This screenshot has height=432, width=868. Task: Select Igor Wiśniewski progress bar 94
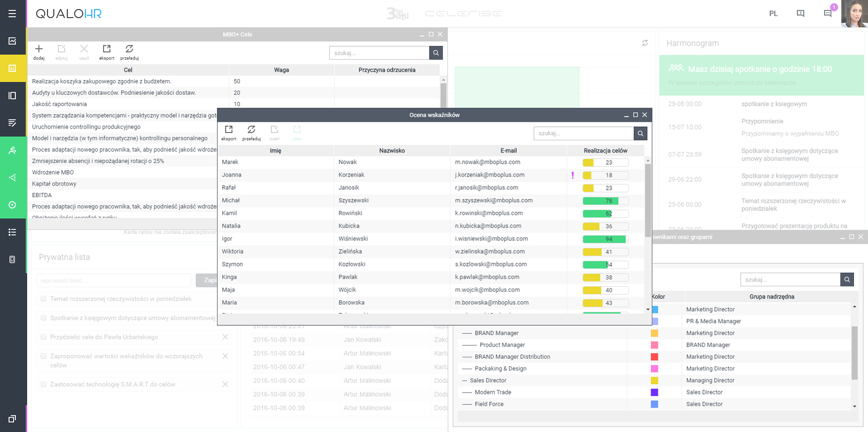[x=605, y=239]
